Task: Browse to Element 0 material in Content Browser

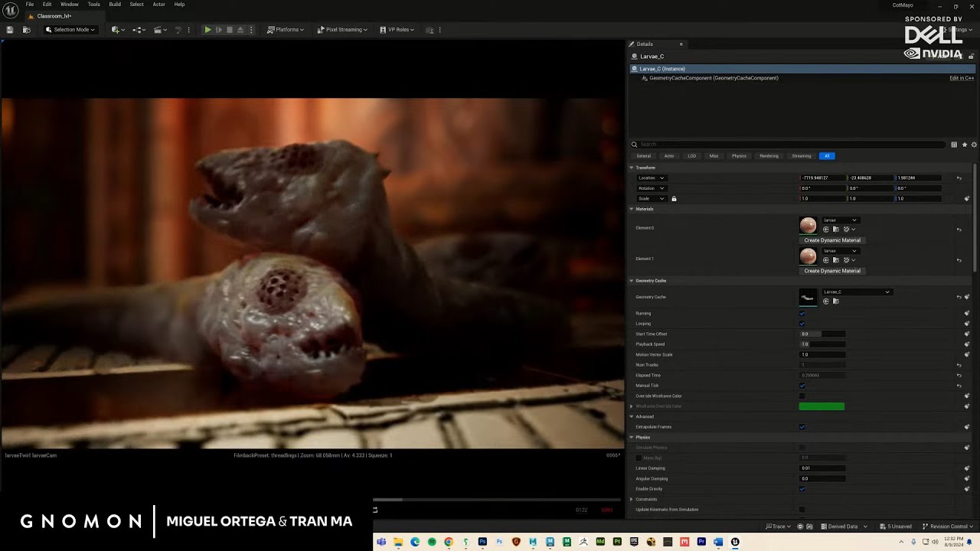Action: point(835,230)
